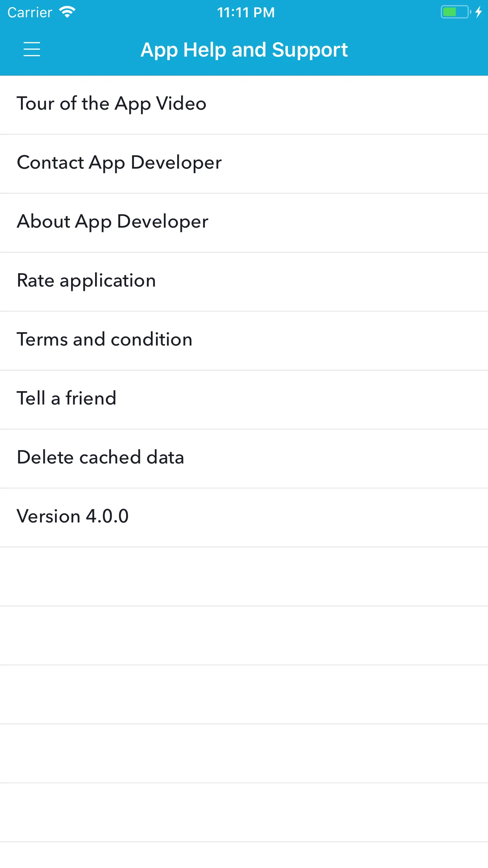Open the navigation hamburger menu

click(32, 50)
